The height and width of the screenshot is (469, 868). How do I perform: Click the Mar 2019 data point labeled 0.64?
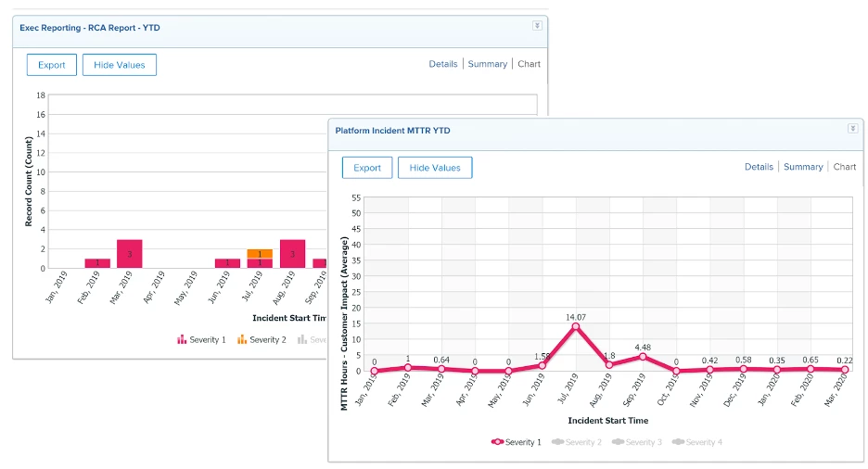[441, 369]
